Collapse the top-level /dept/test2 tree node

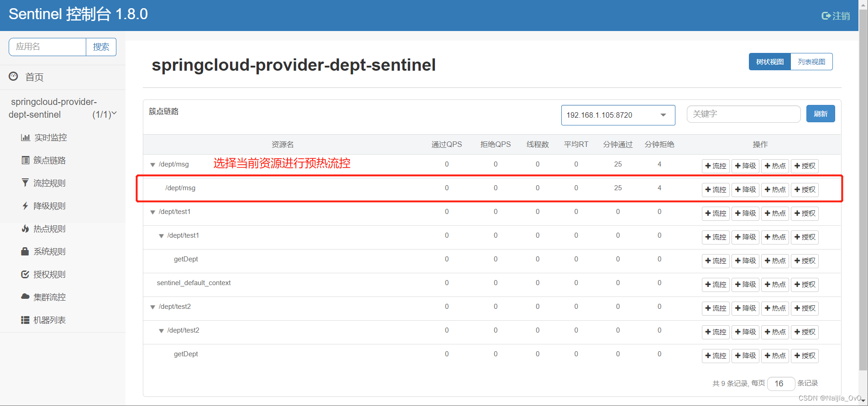153,307
